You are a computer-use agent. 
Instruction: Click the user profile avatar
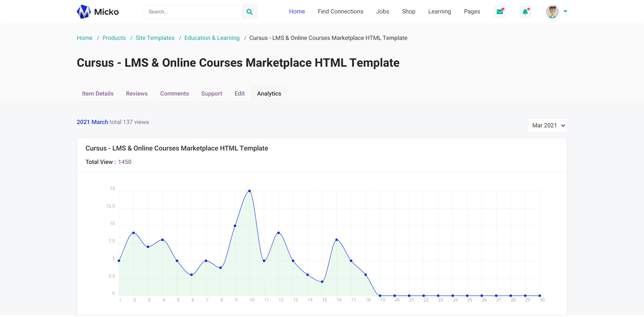(552, 12)
